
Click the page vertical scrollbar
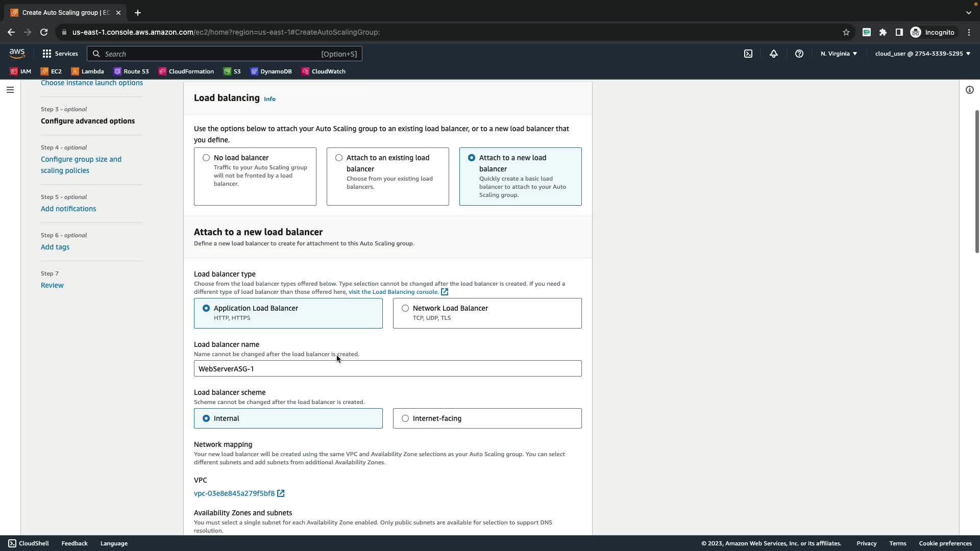977,181
